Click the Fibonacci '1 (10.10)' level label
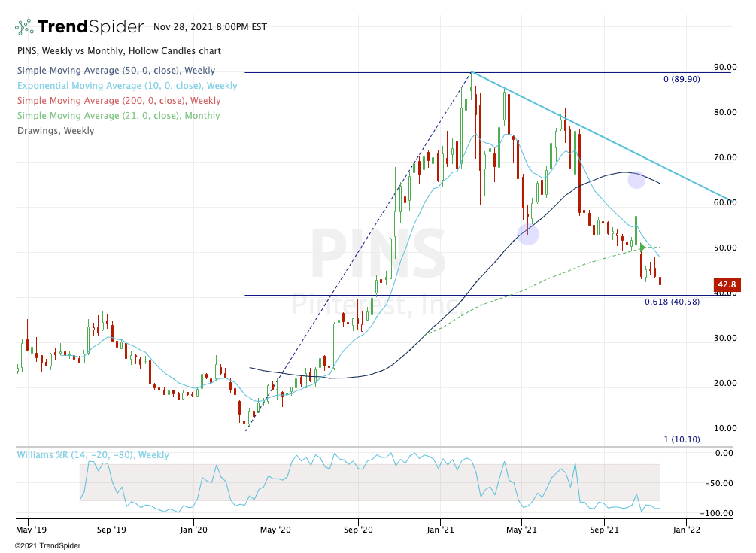756x553 pixels. pyautogui.click(x=682, y=439)
